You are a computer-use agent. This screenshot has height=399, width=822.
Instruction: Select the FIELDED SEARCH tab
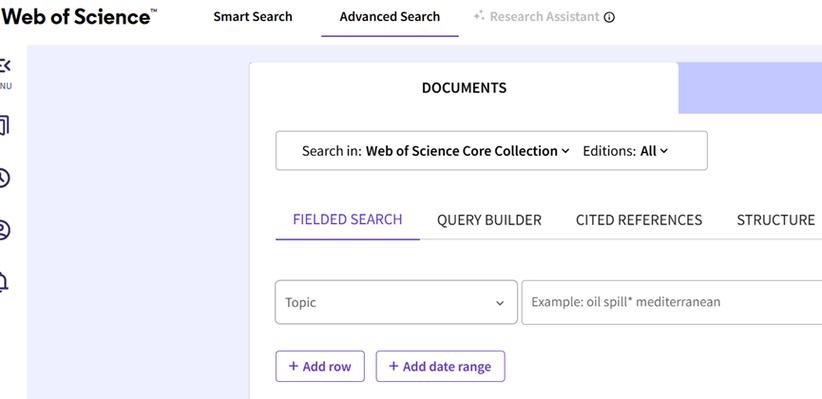(x=348, y=220)
